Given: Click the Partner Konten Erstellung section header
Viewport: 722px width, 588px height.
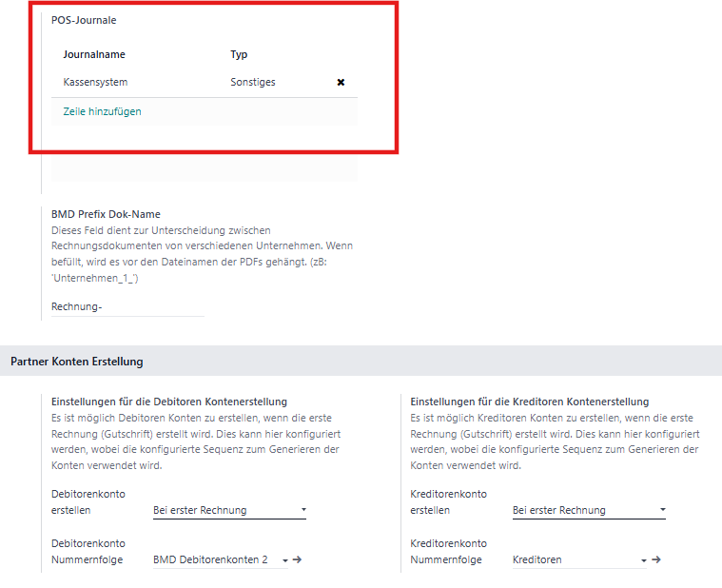Looking at the screenshot, I should 77,362.
